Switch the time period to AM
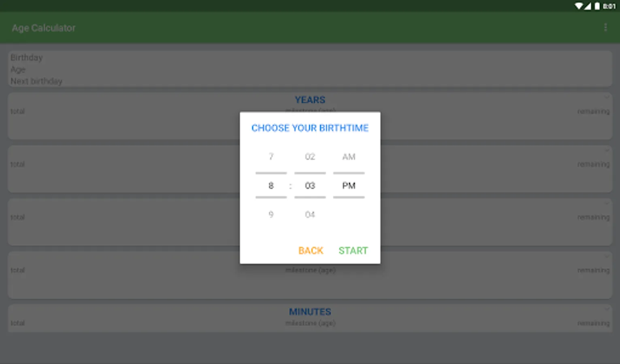Image resolution: width=620 pixels, height=364 pixels. click(349, 157)
